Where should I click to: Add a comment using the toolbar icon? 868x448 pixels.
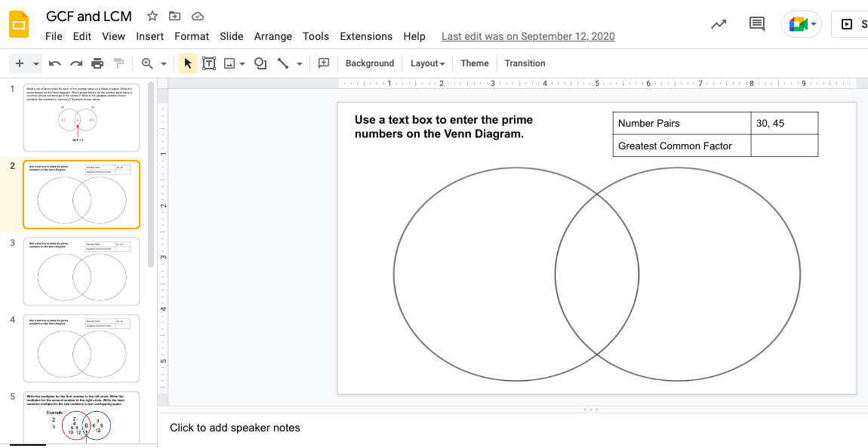click(324, 63)
